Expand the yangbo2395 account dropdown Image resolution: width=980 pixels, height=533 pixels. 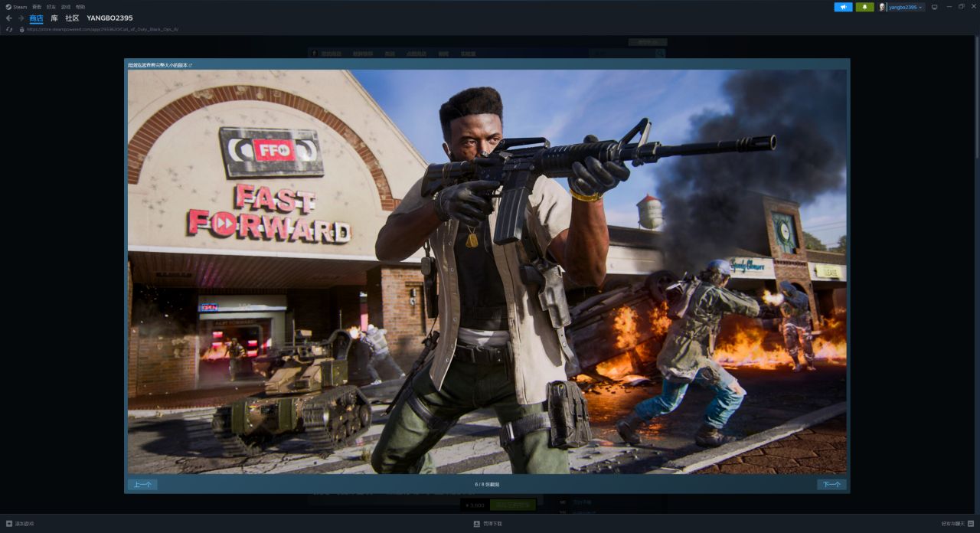(x=906, y=7)
